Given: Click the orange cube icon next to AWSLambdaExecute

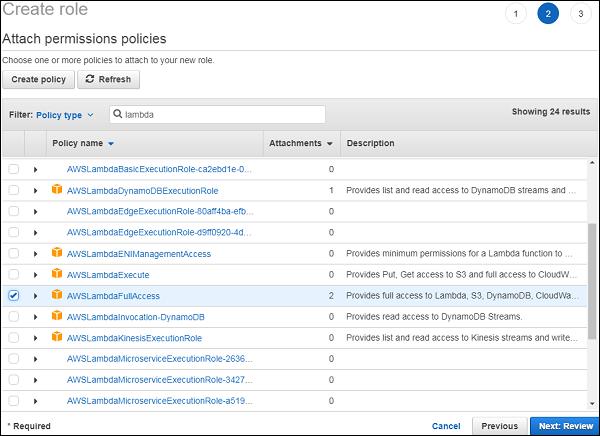Looking at the screenshot, I should pyautogui.click(x=56, y=275).
